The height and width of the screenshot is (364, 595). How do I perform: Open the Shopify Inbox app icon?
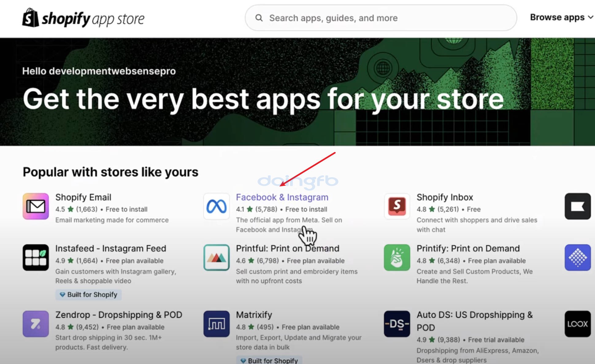click(x=397, y=206)
